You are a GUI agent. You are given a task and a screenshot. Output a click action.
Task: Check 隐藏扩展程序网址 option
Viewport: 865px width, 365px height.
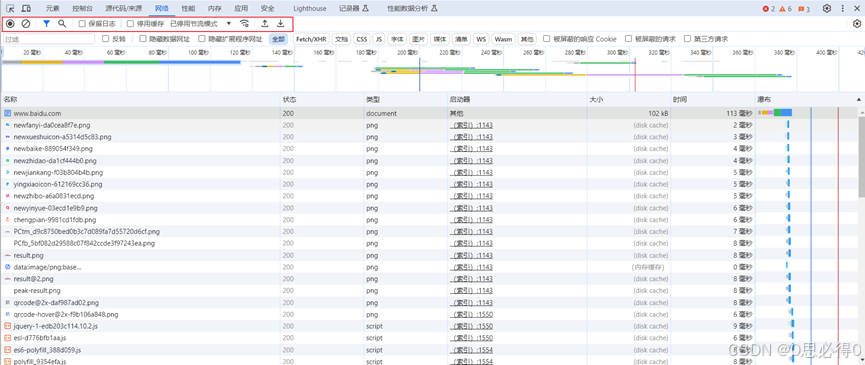202,39
